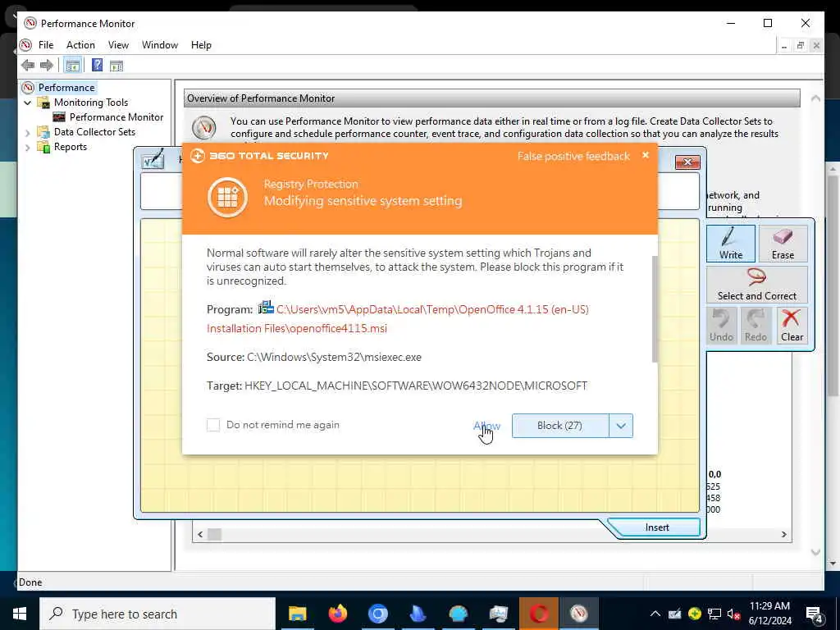The image size is (840, 630).
Task: Choose the Select and Correct lasso tool
Action: [x=756, y=285]
